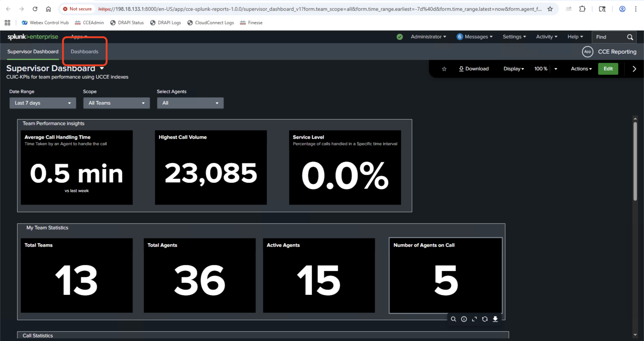Open Chrome three-dot menu
Screen dimensions: 644x341
point(635,9)
